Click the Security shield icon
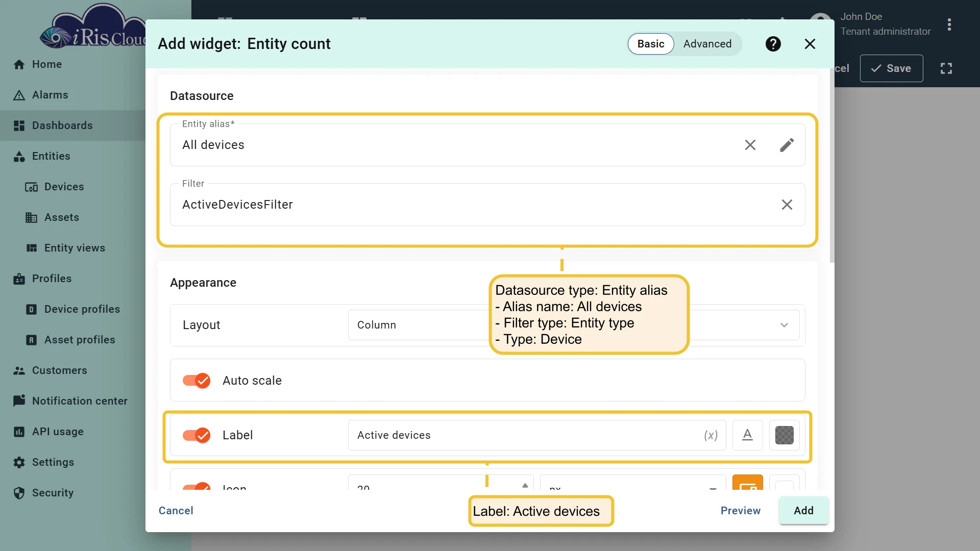980x551 pixels. [19, 493]
